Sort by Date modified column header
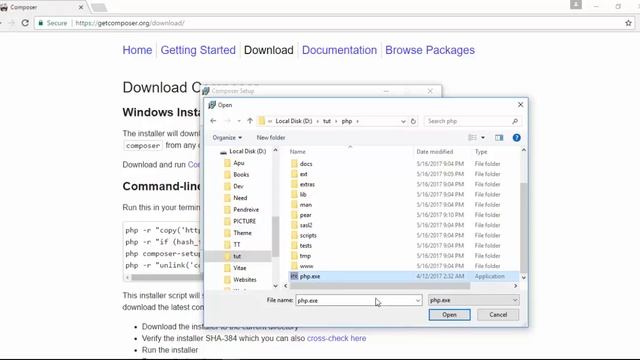The width and height of the screenshot is (640, 360). [435, 151]
